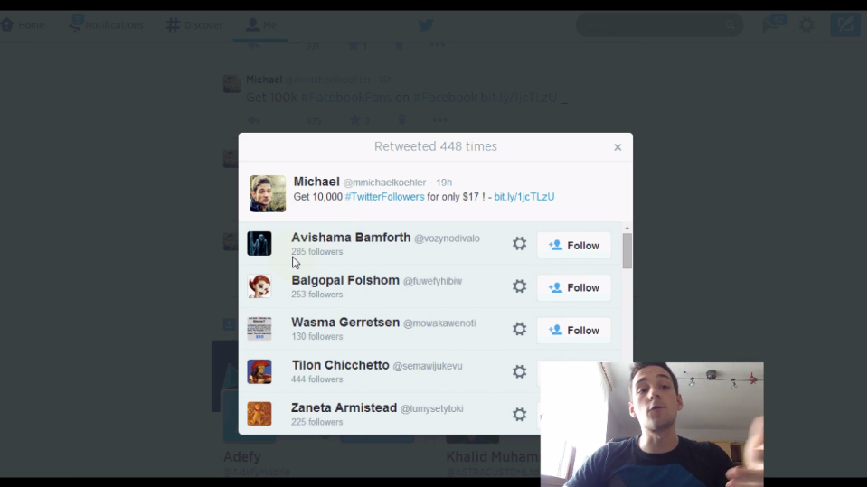Viewport: 868px width, 487px height.
Task: Open gear menu for Tilon Chicchetto
Action: click(519, 371)
